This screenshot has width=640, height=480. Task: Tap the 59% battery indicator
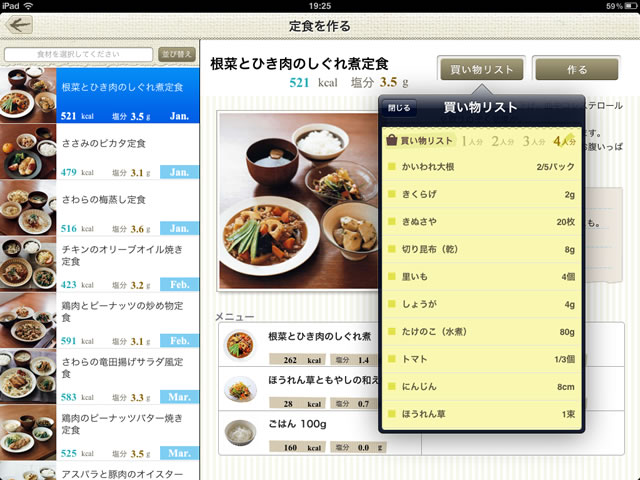622,6
